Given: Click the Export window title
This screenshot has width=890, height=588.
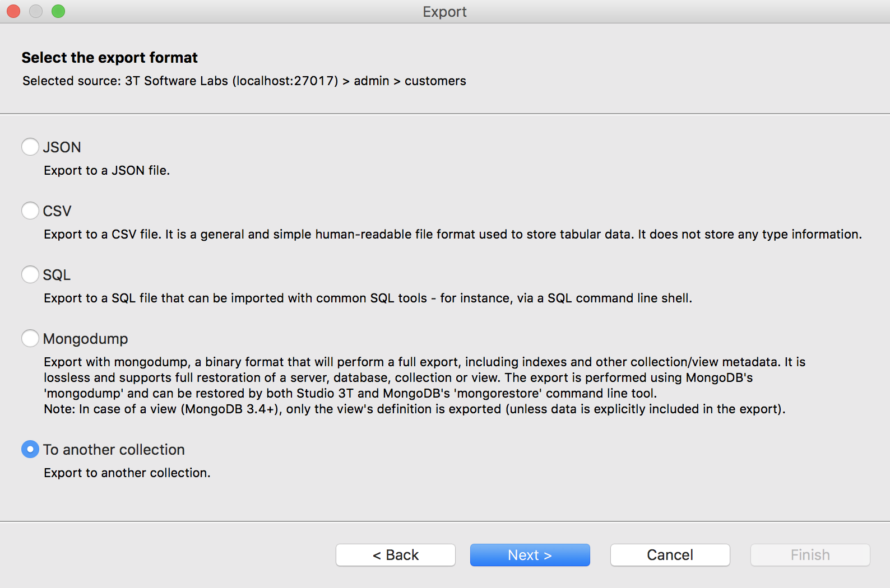Looking at the screenshot, I should (x=444, y=12).
